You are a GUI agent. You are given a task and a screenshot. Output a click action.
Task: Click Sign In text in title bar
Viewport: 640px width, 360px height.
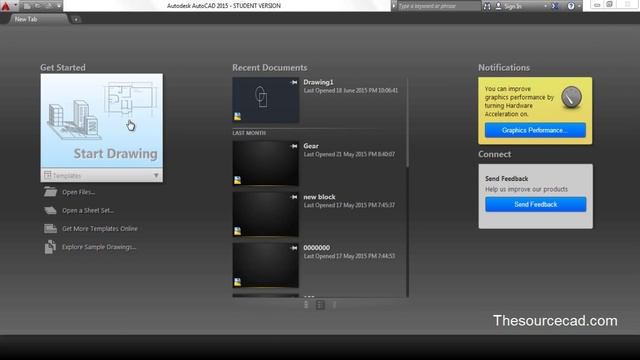coord(513,6)
